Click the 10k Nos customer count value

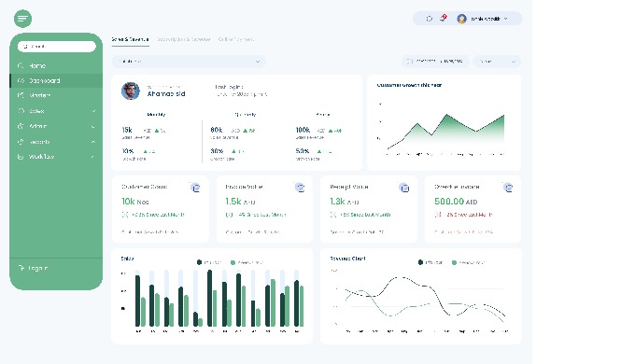click(x=135, y=202)
